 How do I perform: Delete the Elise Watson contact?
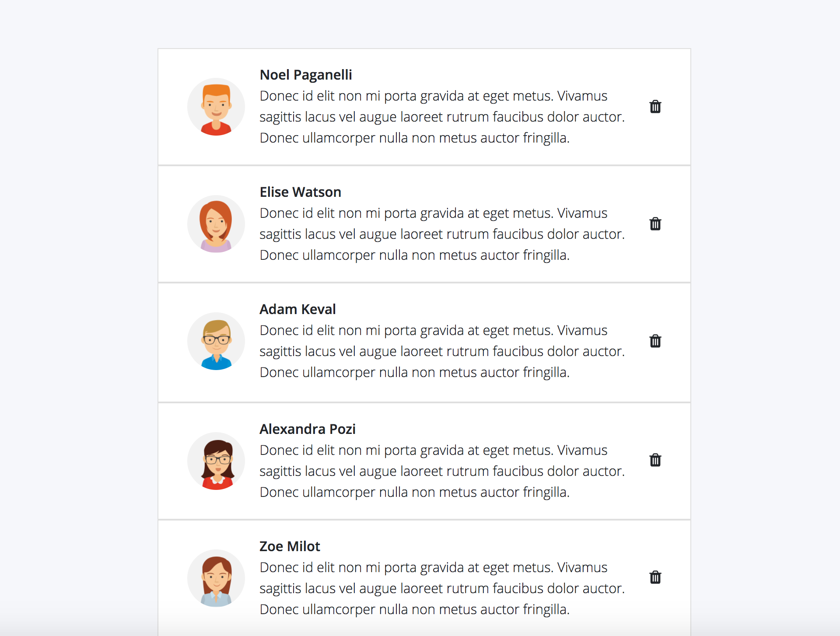(x=655, y=224)
